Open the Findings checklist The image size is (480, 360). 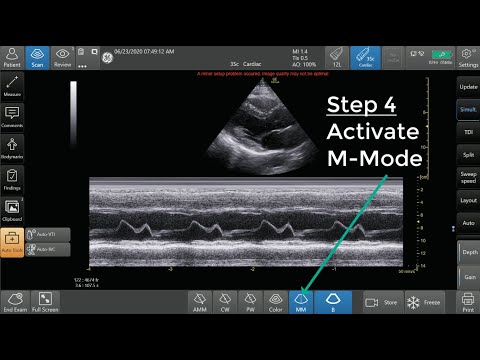coord(12,179)
